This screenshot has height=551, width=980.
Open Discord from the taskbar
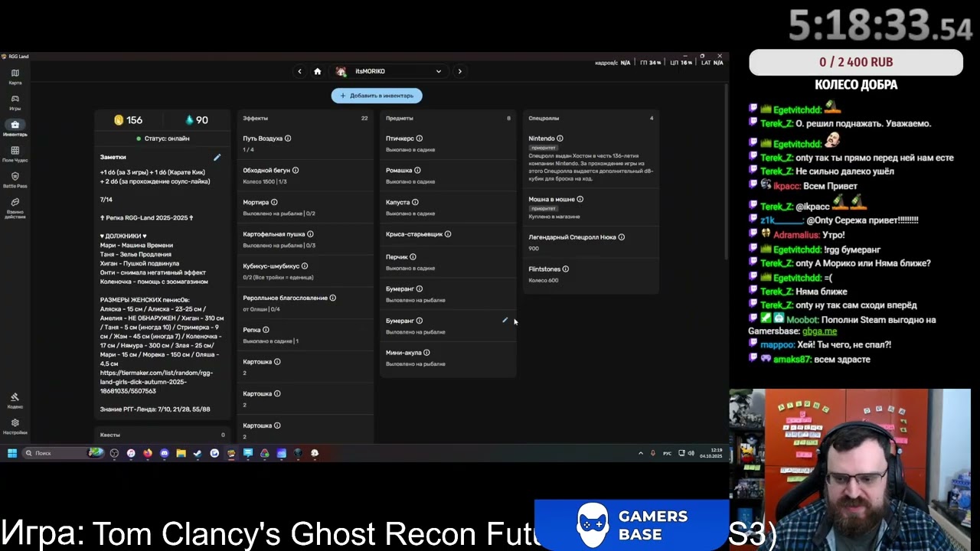(165, 453)
